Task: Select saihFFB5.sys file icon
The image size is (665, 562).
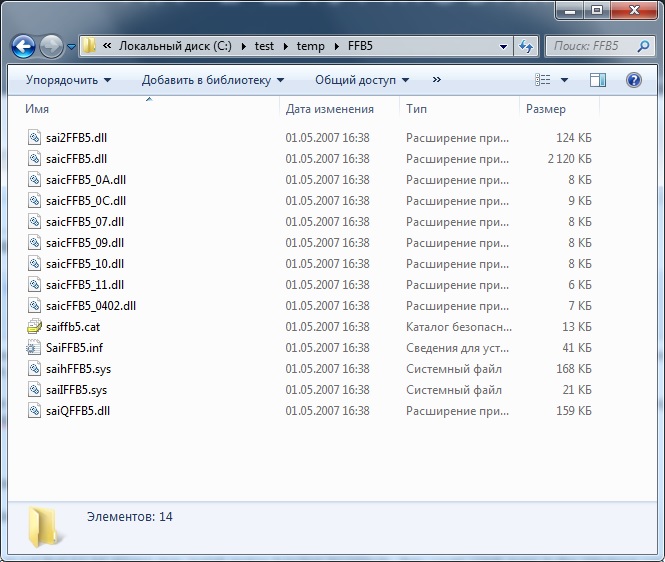Action: click(34, 369)
